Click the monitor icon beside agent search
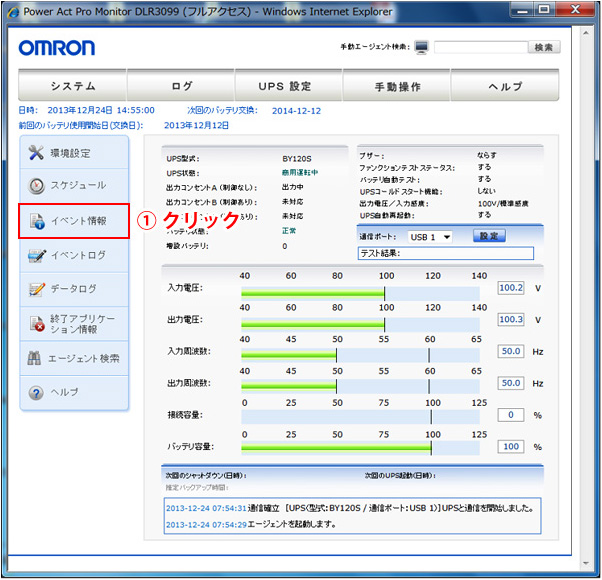The width and height of the screenshot is (602, 580). coord(421,47)
